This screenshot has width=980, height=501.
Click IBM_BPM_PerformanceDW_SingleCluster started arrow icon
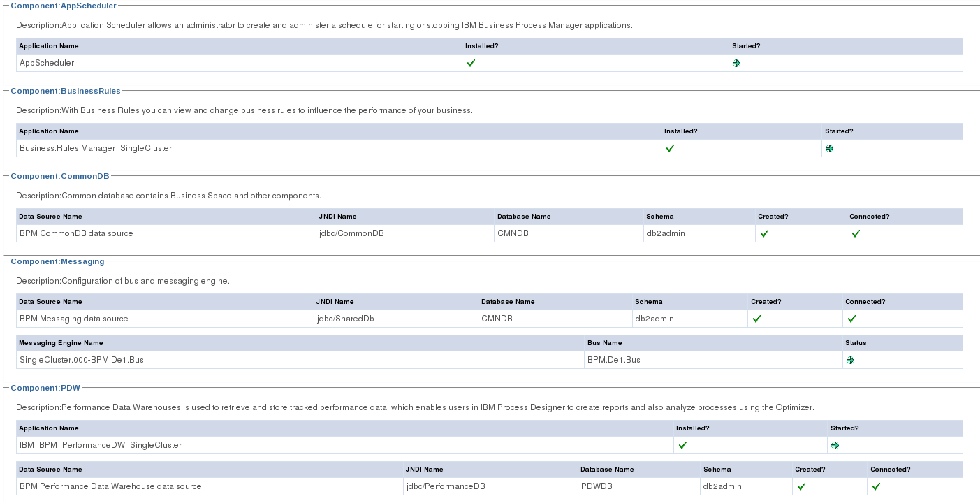click(x=835, y=445)
